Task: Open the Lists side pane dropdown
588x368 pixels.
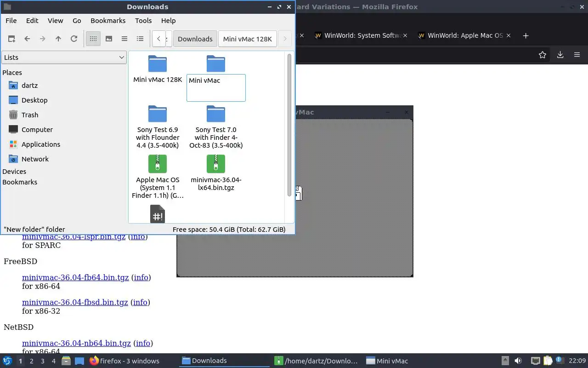Action: click(x=64, y=57)
